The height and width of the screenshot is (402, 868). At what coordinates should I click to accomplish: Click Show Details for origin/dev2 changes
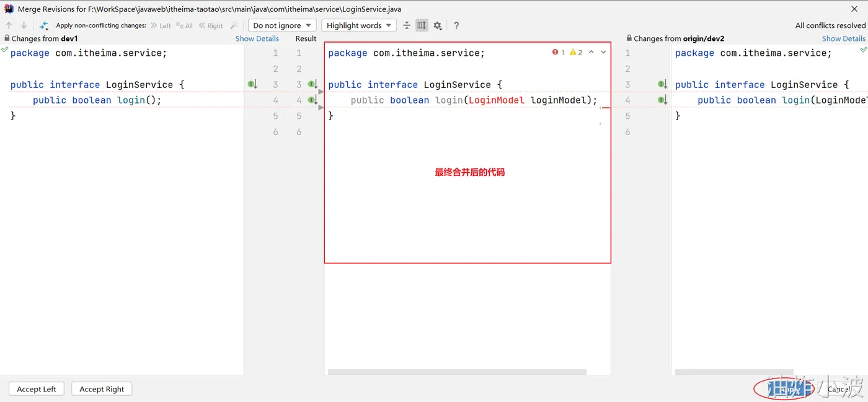tap(844, 38)
